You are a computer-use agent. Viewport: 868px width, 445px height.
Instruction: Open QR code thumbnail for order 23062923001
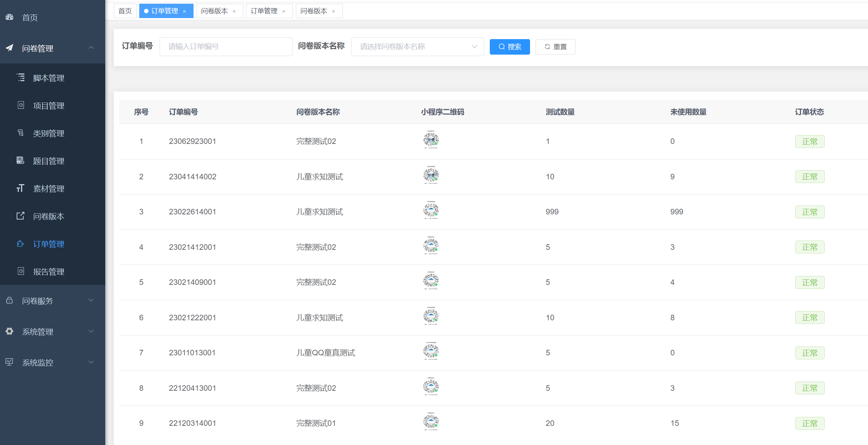[431, 139]
